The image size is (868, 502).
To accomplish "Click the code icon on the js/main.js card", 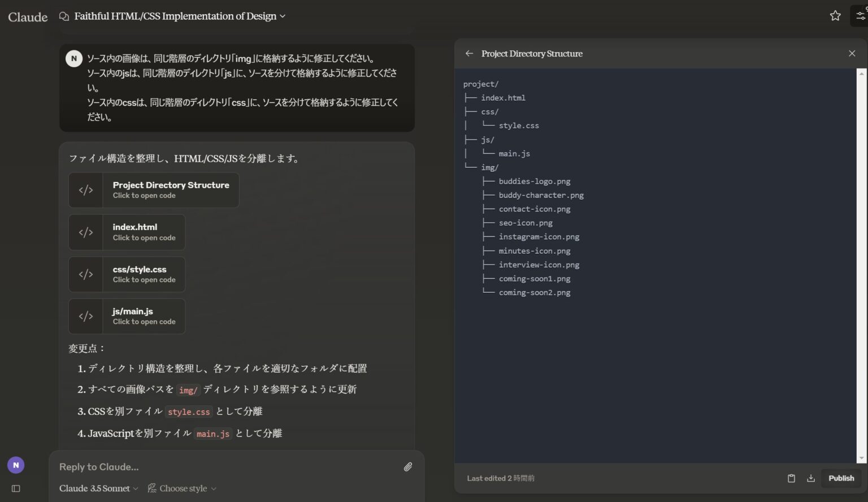I will (x=86, y=316).
